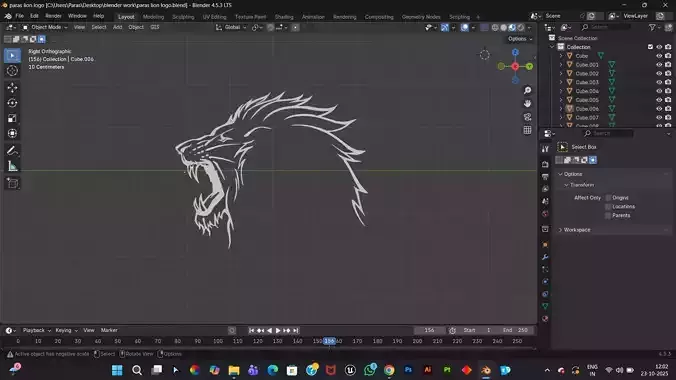676x380 pixels.
Task: Open timeline Keying dropdown
Action: click(x=66, y=330)
